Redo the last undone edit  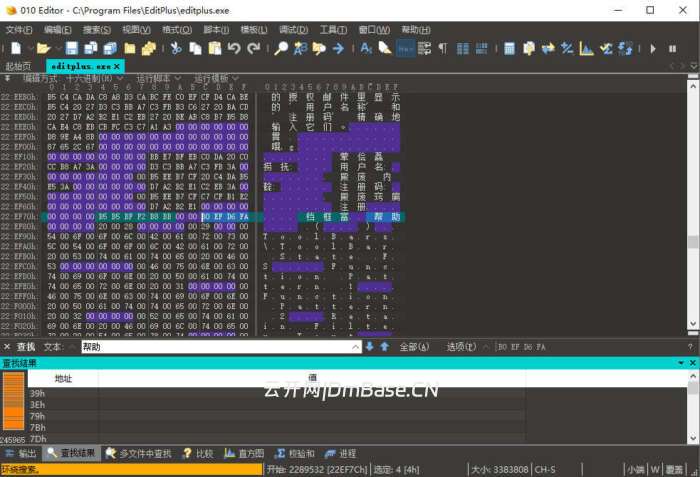pyautogui.click(x=254, y=48)
